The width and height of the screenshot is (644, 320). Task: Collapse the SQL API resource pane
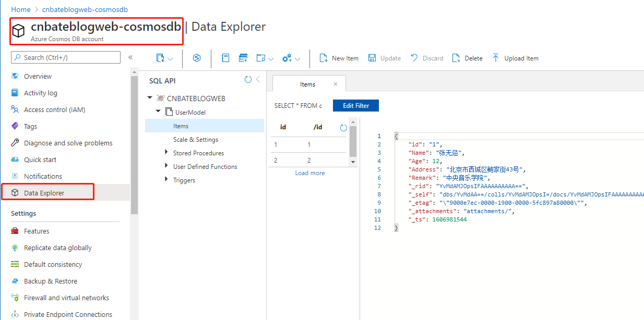tap(258, 80)
